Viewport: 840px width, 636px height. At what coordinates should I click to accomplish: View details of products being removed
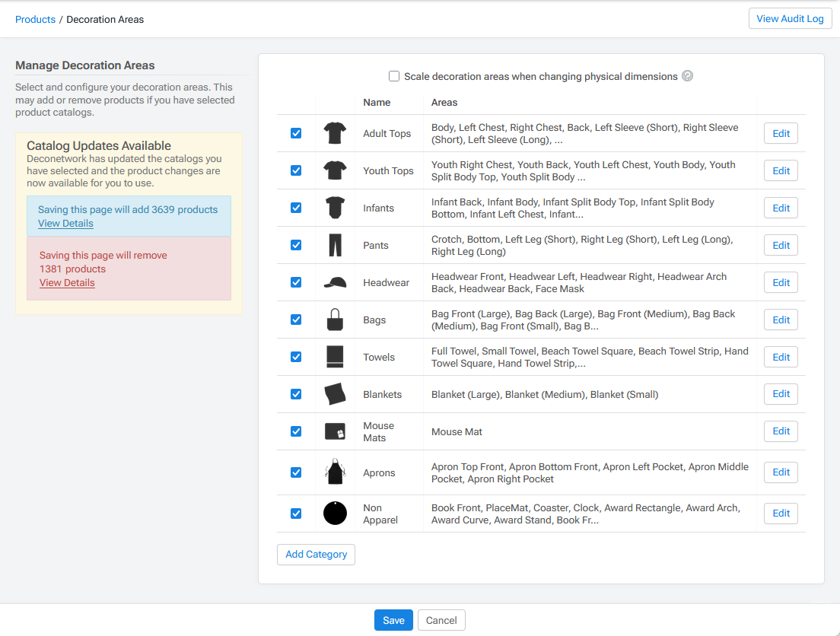pyautogui.click(x=67, y=283)
